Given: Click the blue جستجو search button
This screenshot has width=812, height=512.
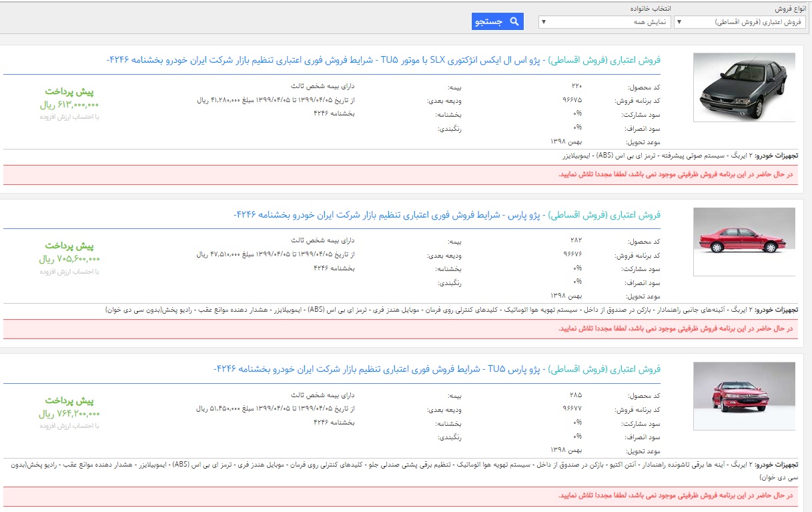Looking at the screenshot, I should click(498, 21).
